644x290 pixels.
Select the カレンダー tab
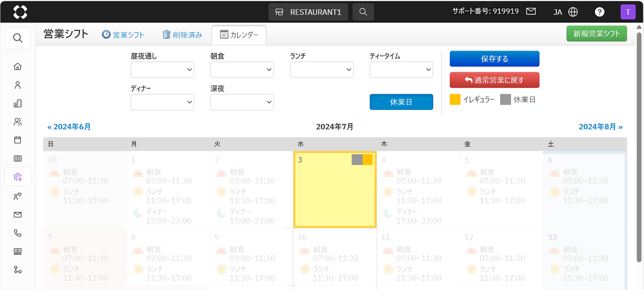point(239,35)
